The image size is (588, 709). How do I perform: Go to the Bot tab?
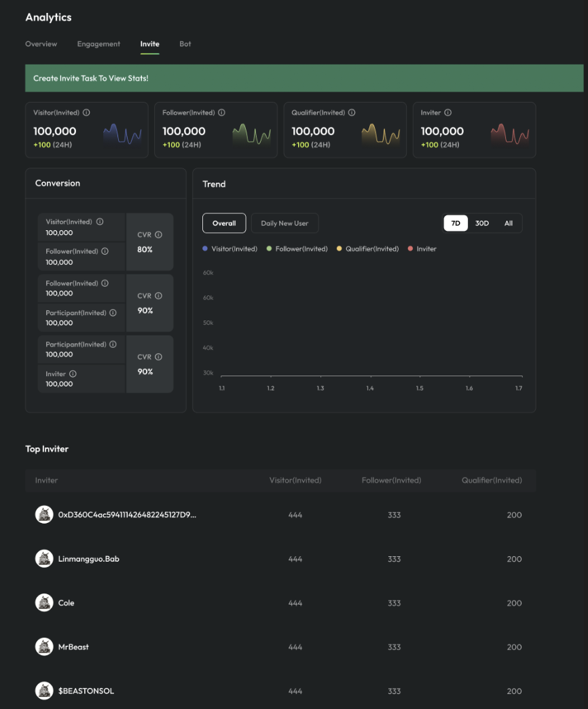[x=185, y=44]
